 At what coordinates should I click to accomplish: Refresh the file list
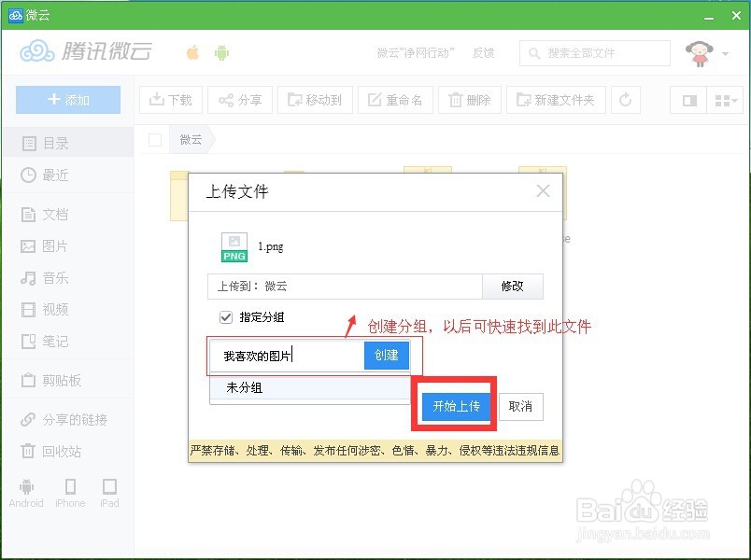click(x=625, y=100)
